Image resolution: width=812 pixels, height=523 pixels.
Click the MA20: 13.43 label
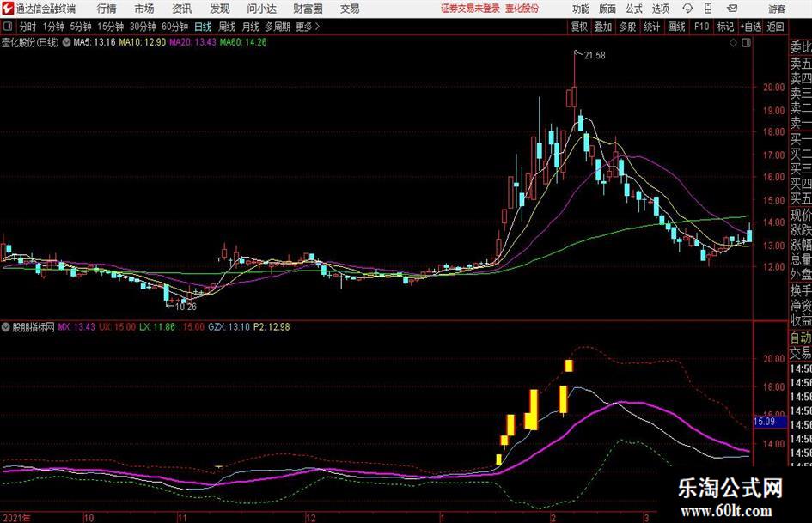click(192, 42)
